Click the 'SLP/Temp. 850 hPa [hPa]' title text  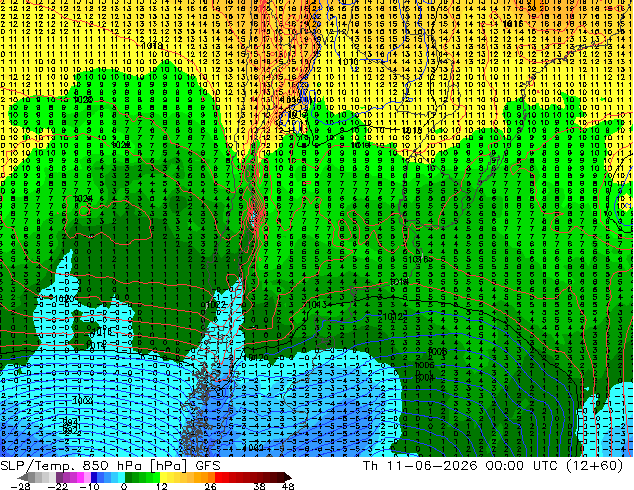click(x=94, y=466)
